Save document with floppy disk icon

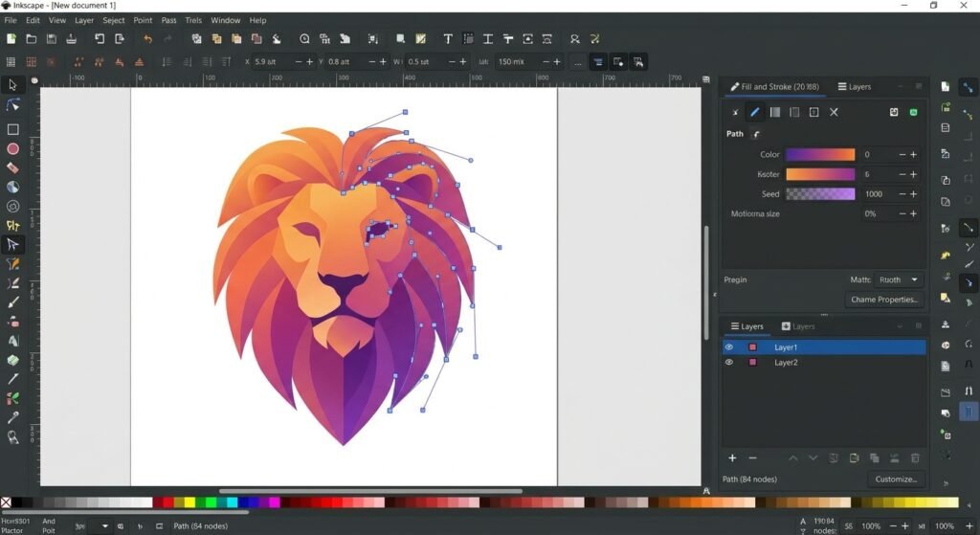[52, 38]
